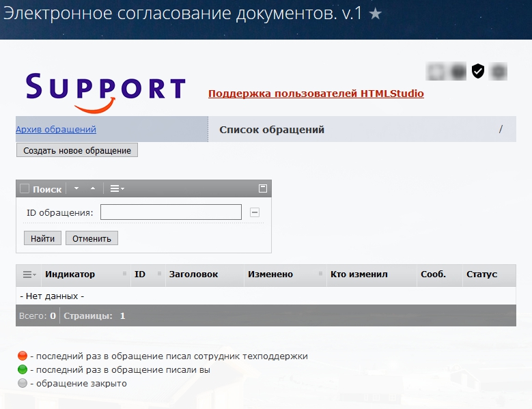This screenshot has height=409, width=532.
Task: Sort the table by Кто изменил column
Action: click(x=359, y=274)
